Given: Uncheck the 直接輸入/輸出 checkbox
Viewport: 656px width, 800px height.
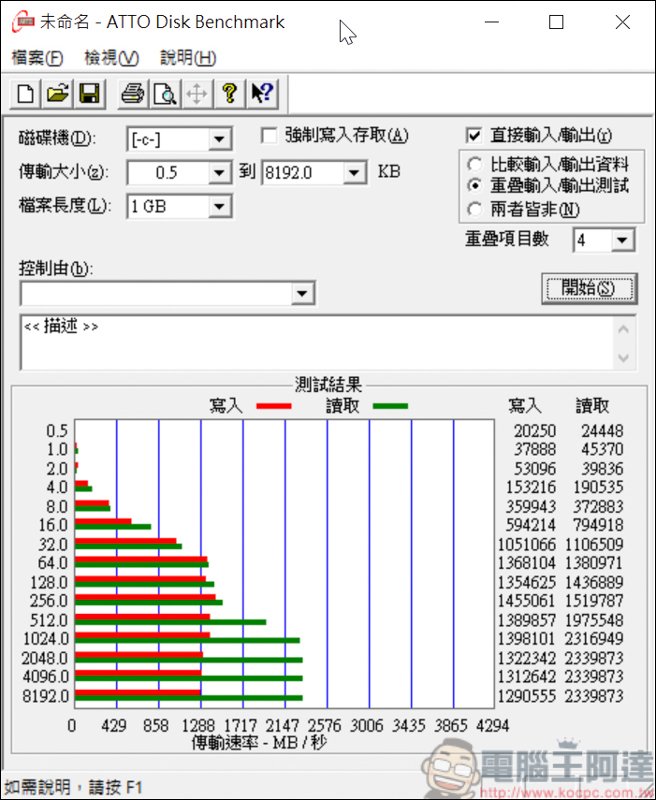Looking at the screenshot, I should 474,135.
